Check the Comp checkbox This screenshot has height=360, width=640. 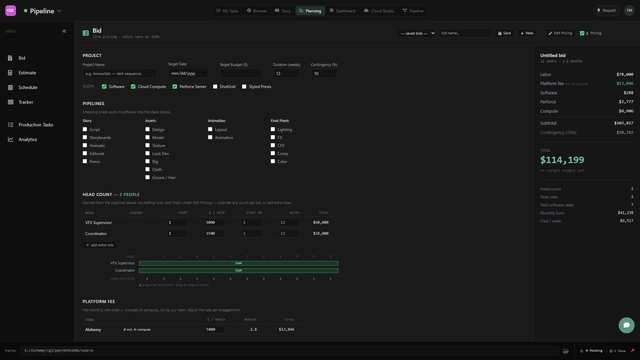coord(273,153)
